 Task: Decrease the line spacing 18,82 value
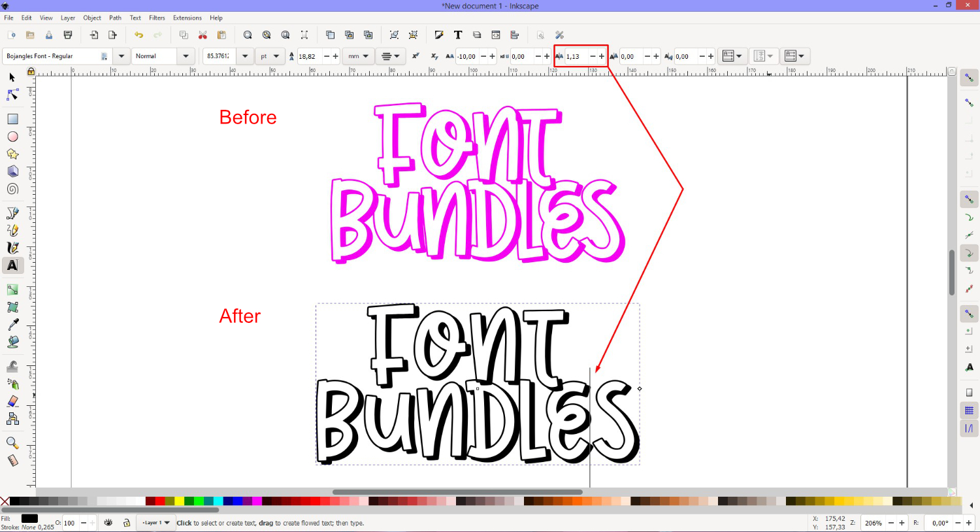(x=327, y=56)
